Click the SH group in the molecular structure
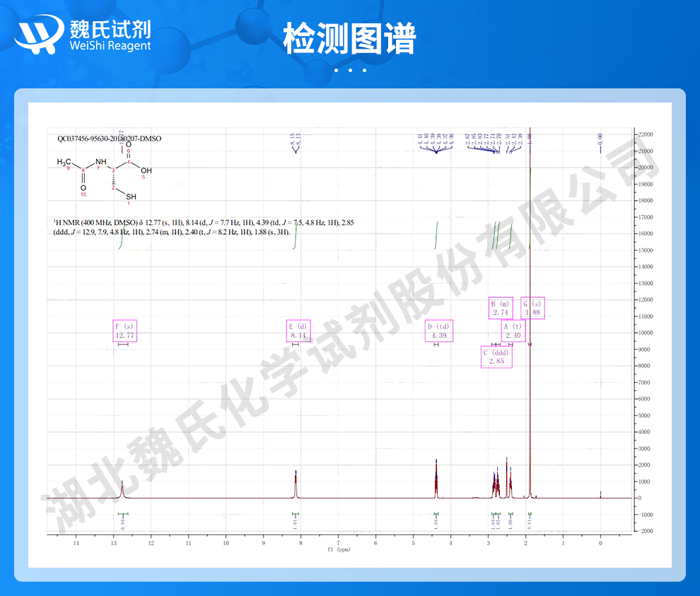The height and width of the screenshot is (596, 700). point(131,197)
